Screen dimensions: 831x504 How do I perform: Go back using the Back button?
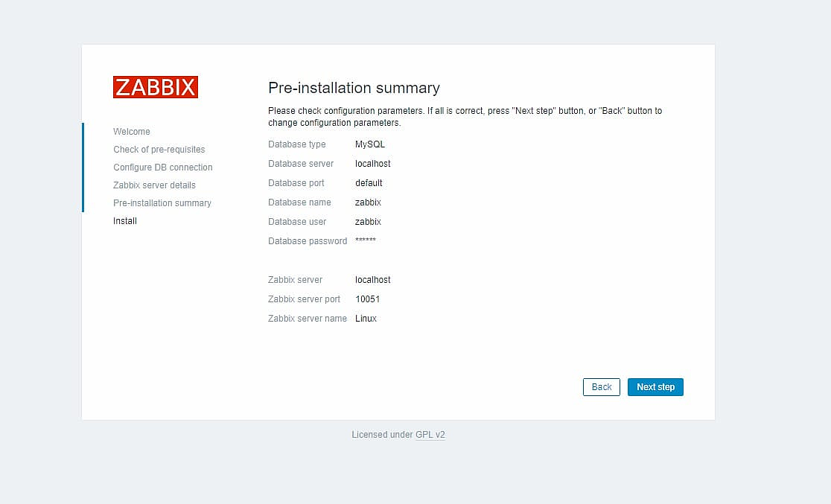(x=601, y=387)
